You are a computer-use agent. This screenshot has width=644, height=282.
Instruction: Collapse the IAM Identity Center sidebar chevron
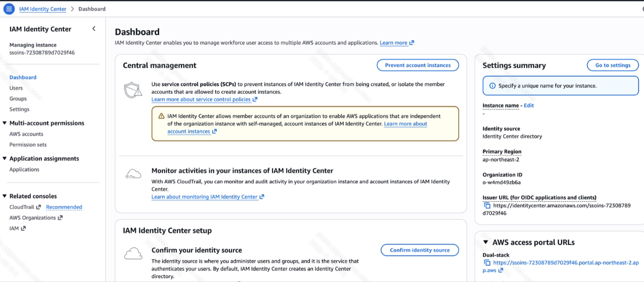[x=94, y=29]
